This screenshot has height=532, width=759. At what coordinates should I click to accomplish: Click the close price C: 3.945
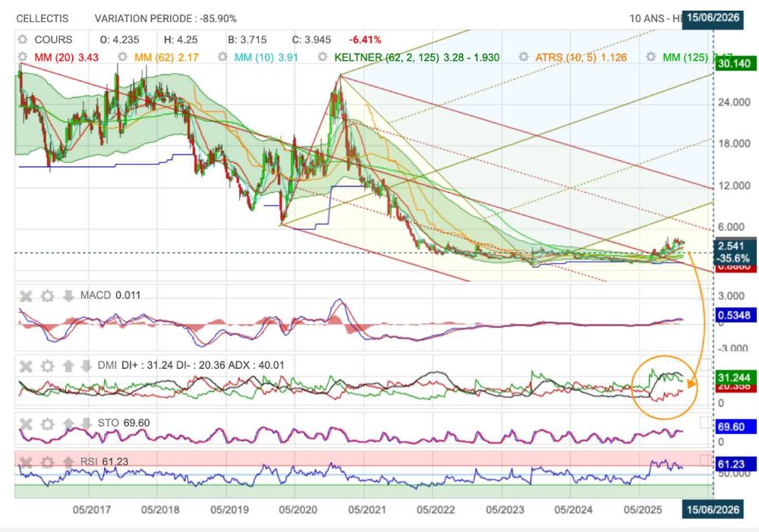click(311, 39)
